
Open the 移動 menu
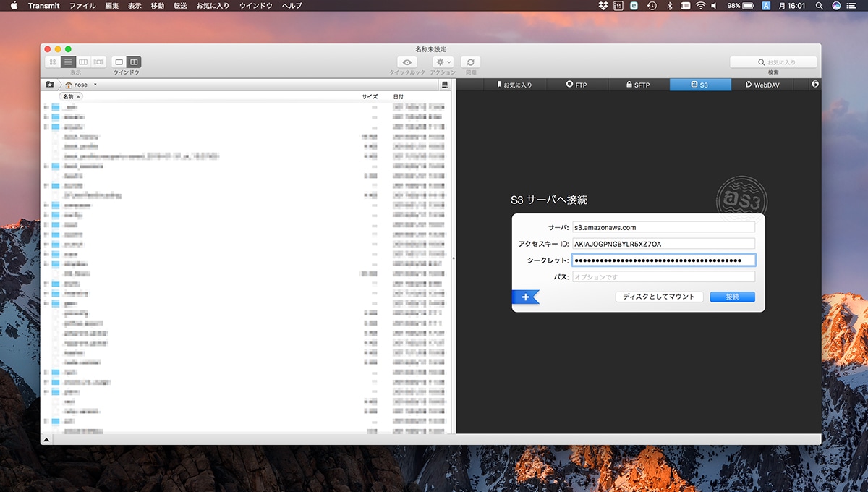click(x=157, y=6)
